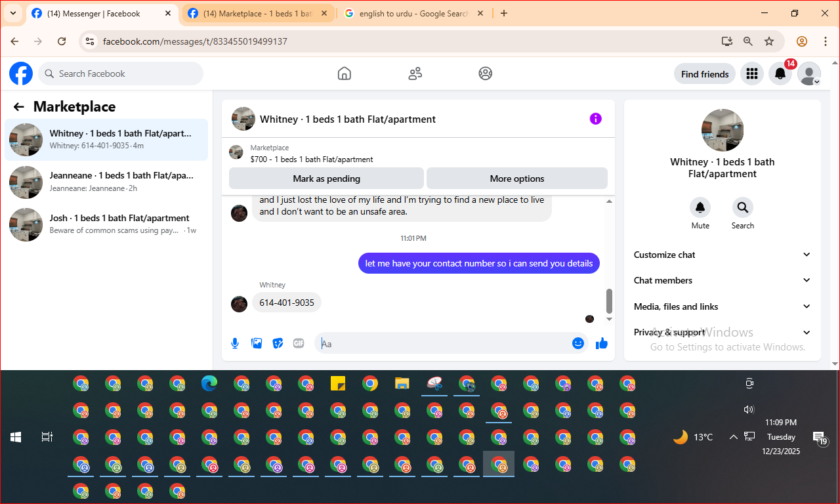
Task: Click the chat message scrollbar thumb
Action: point(609,301)
